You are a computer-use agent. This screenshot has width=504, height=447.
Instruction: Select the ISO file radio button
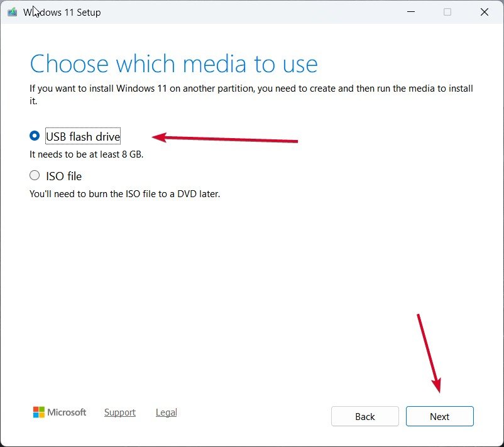pyautogui.click(x=35, y=175)
